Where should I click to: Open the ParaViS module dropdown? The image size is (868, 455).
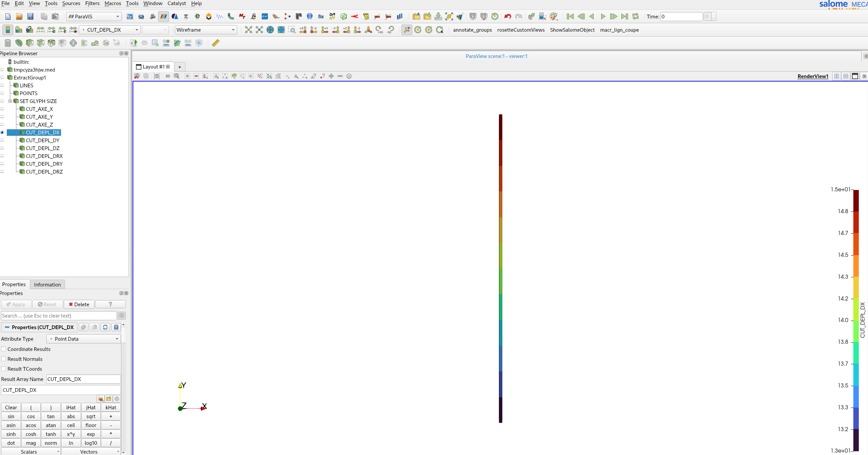[94, 16]
